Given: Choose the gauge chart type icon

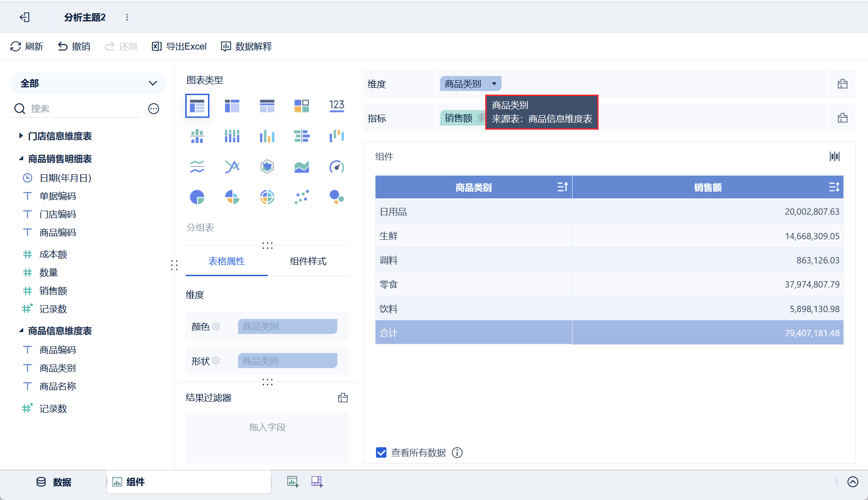Looking at the screenshot, I should click(x=337, y=167).
